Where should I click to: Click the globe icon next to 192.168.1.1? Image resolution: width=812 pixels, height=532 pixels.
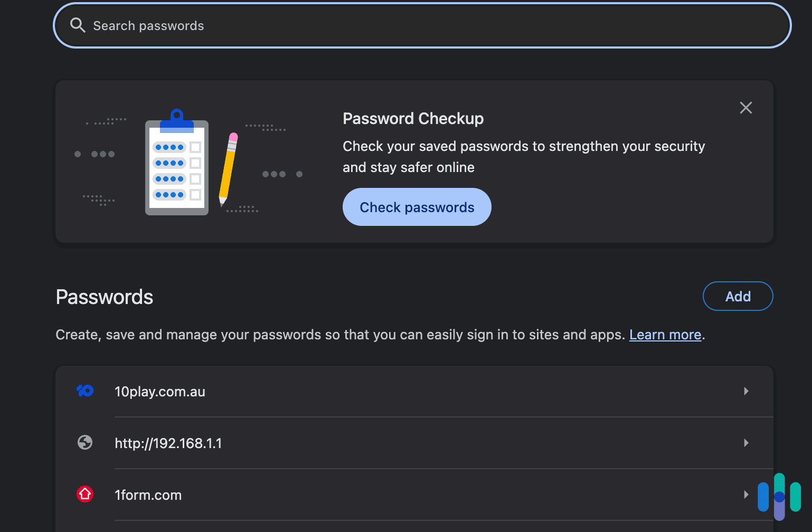click(x=85, y=443)
